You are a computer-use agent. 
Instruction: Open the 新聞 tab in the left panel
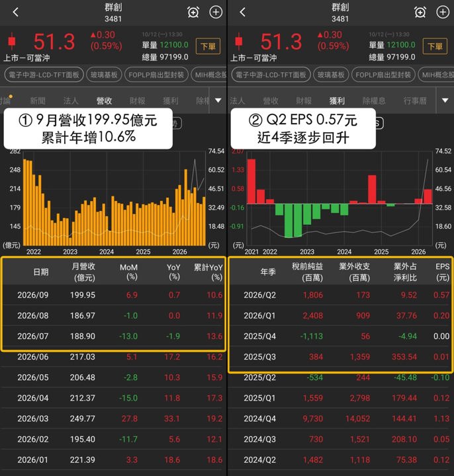tap(38, 100)
